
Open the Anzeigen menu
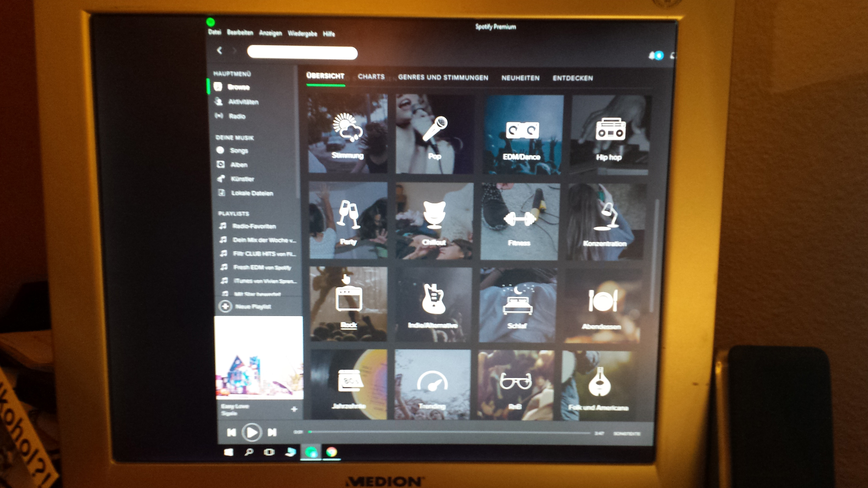click(x=271, y=33)
